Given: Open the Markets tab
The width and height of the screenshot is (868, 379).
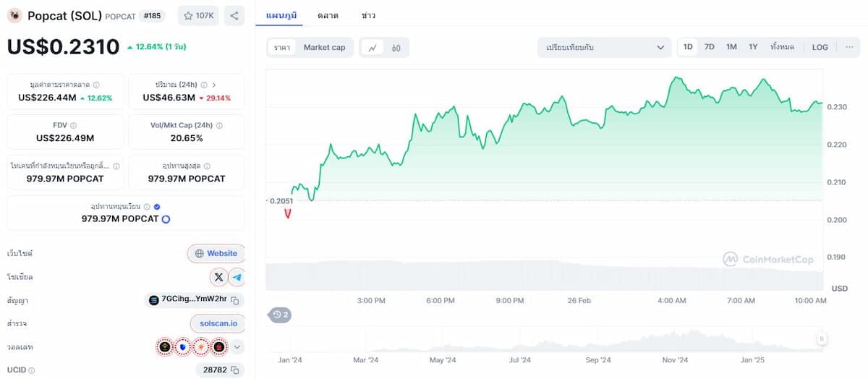Looking at the screenshot, I should (328, 15).
